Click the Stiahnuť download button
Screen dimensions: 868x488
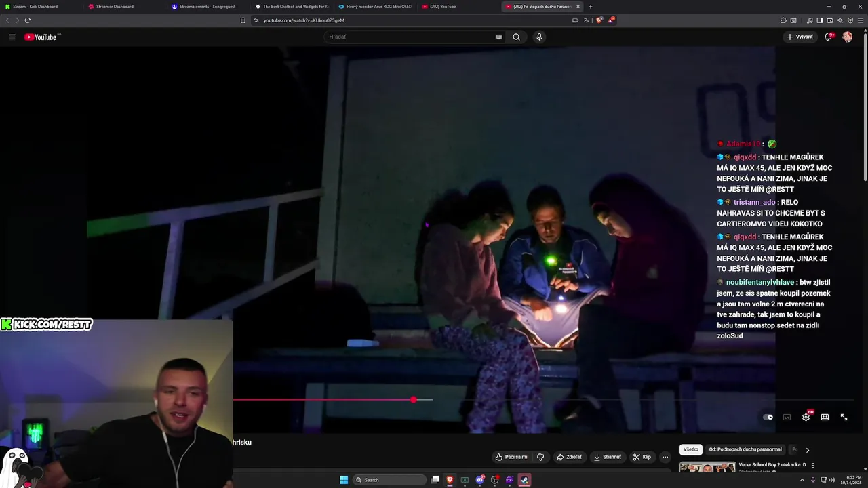point(608,457)
